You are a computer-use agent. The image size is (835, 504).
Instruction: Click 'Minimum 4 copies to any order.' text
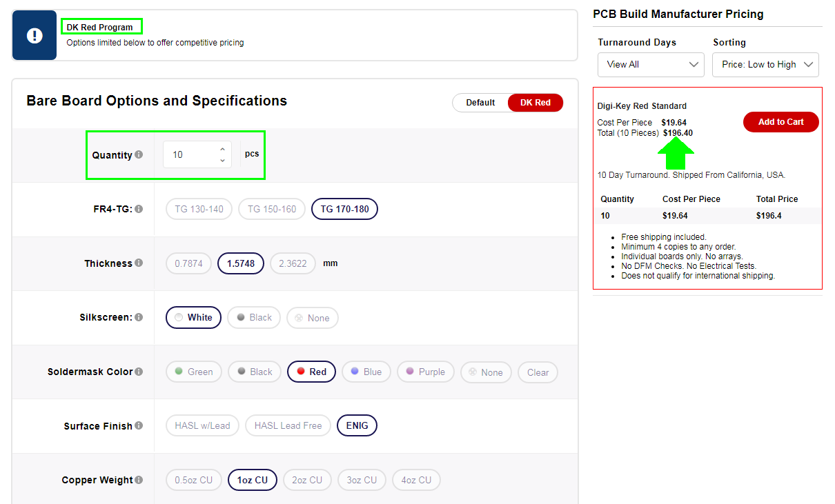[678, 247]
